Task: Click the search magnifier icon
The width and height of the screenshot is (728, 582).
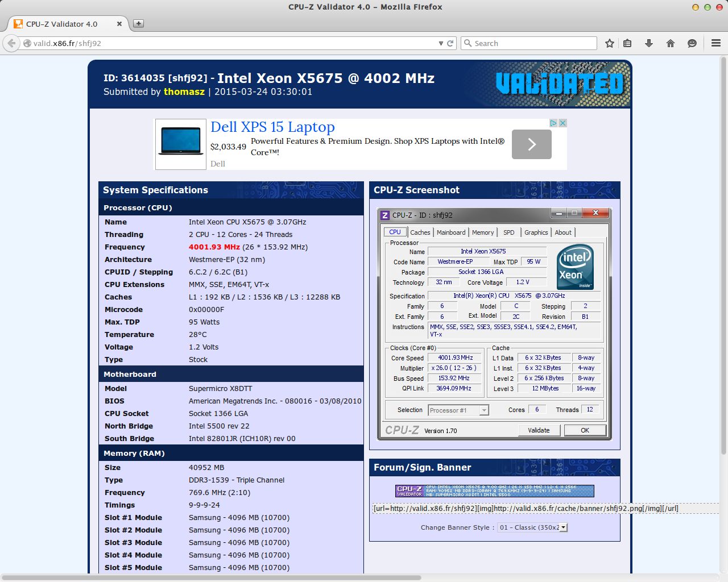Action: 468,43
